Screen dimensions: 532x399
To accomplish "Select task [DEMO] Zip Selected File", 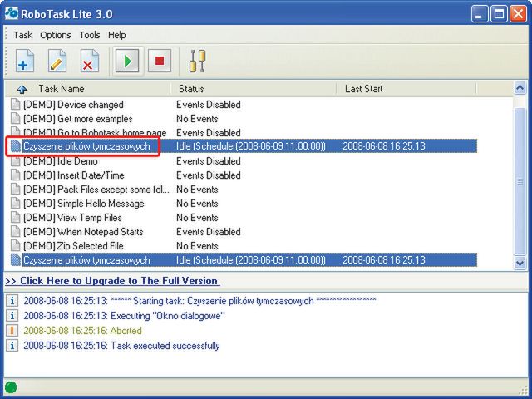I will tap(73, 246).
